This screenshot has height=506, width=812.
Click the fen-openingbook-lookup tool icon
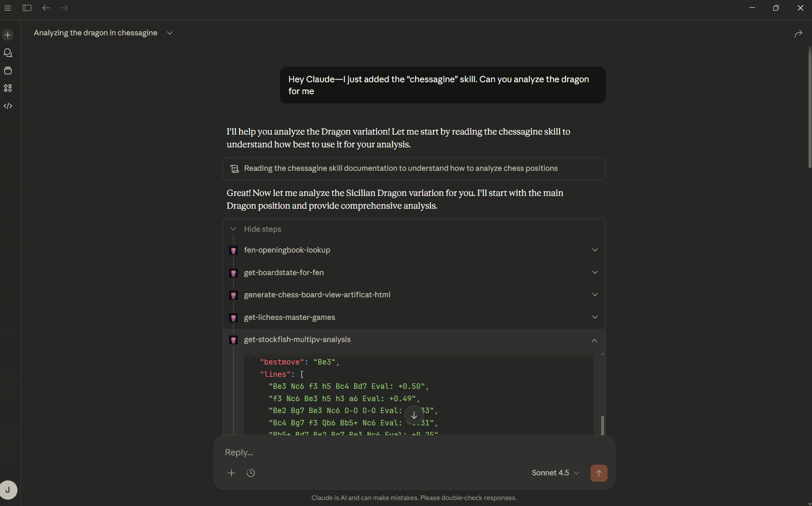click(x=233, y=250)
